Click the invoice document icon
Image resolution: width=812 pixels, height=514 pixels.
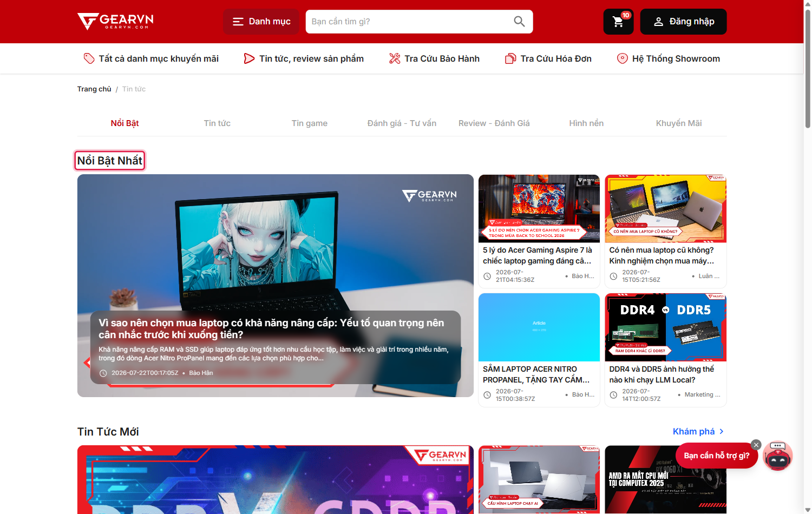tap(510, 58)
